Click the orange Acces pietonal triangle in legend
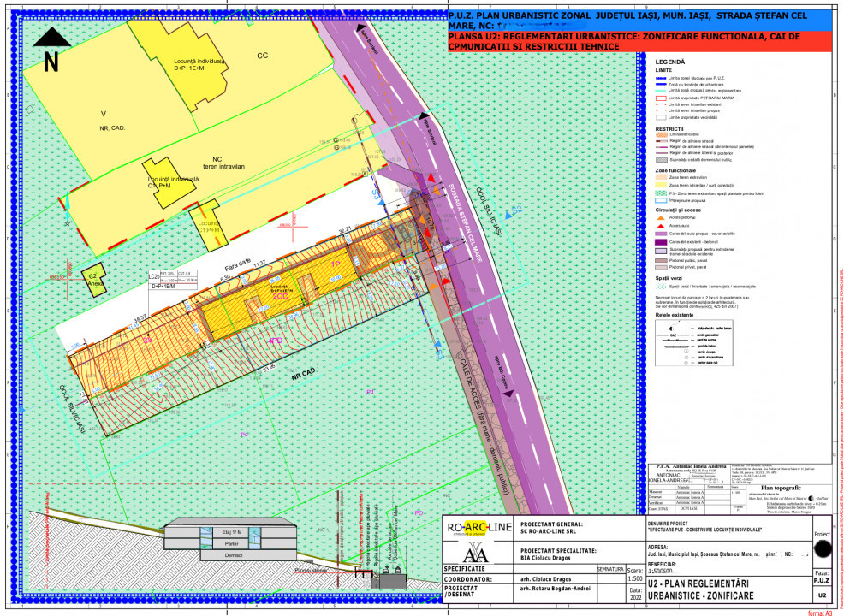 (663, 217)
